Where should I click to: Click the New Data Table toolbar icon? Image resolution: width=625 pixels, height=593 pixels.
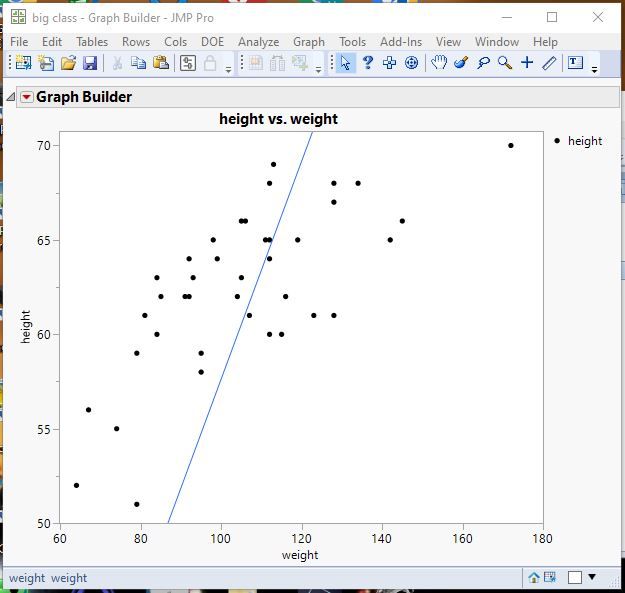click(24, 63)
